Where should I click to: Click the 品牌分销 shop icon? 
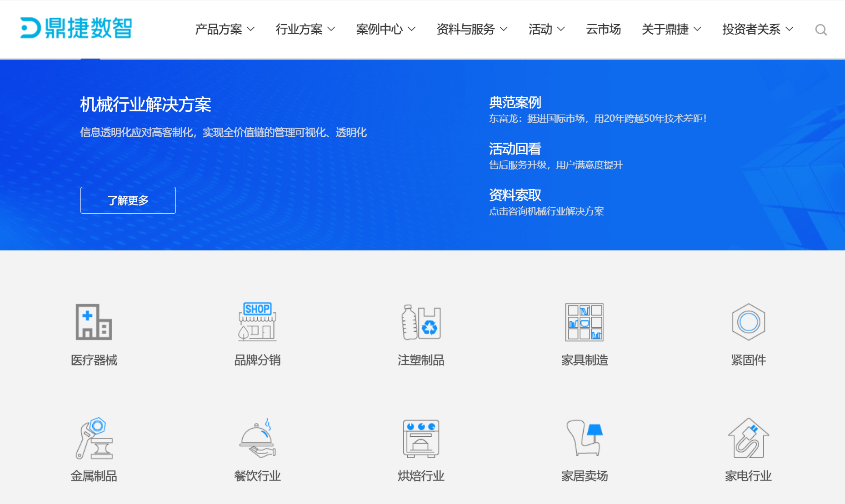(x=257, y=322)
